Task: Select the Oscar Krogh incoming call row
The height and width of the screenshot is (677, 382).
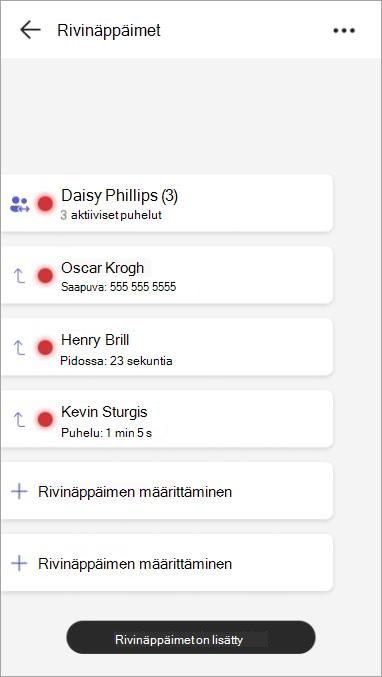Action: [167, 275]
